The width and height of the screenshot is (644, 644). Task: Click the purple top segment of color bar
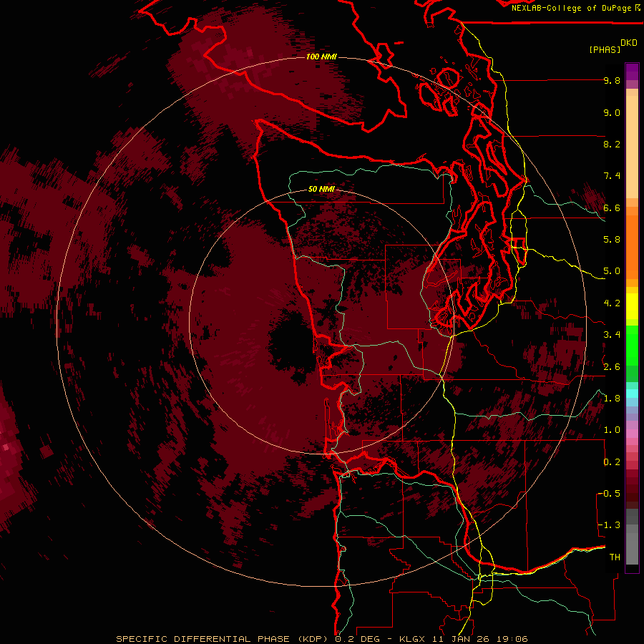coord(632,72)
